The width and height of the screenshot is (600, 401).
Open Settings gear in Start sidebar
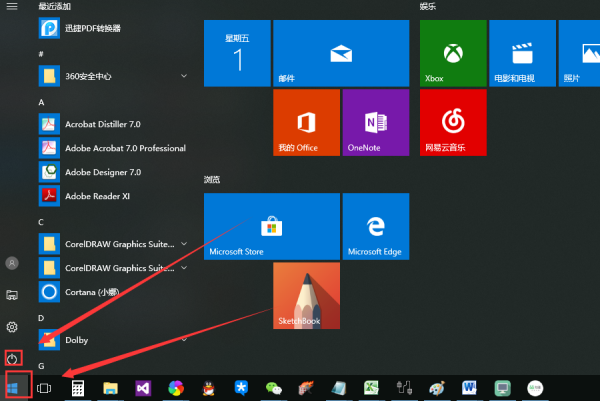(13, 327)
